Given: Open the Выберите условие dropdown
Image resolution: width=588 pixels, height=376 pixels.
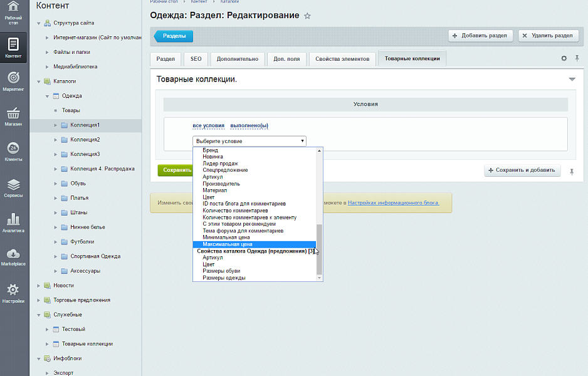Looking at the screenshot, I should tap(249, 141).
